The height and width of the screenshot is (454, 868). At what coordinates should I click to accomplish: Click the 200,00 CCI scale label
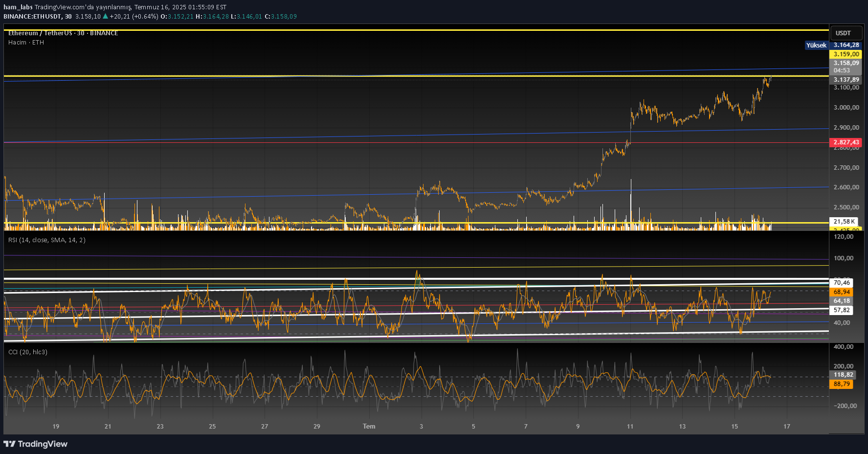[x=844, y=366]
